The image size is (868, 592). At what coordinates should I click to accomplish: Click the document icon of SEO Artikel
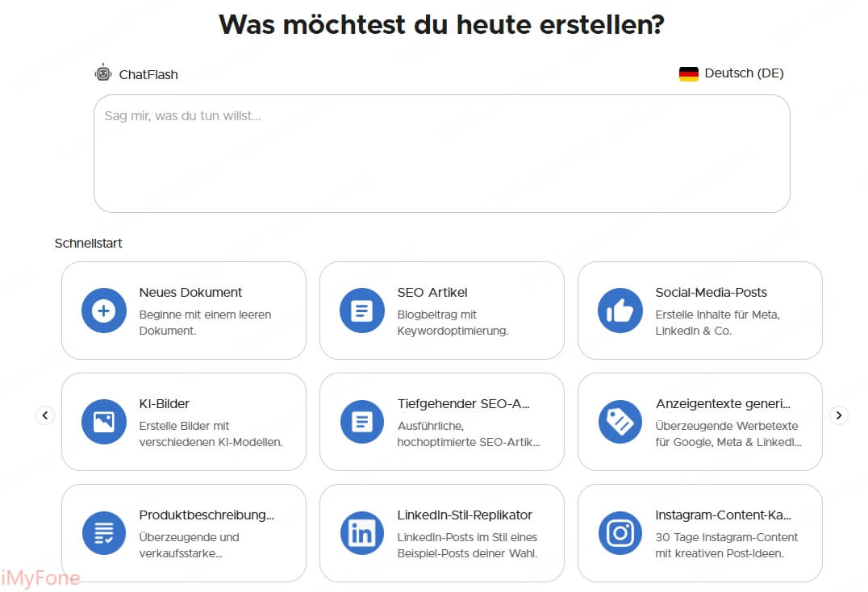362,311
